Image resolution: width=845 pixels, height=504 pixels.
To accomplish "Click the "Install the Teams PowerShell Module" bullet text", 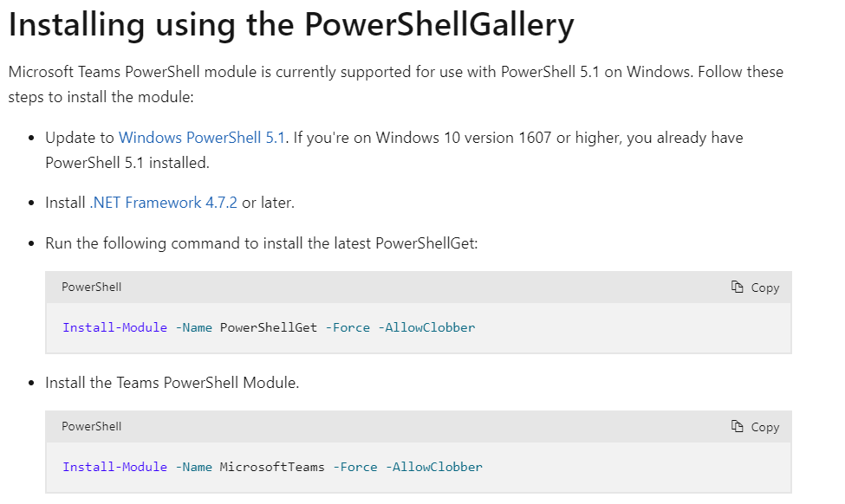I will (x=172, y=383).
